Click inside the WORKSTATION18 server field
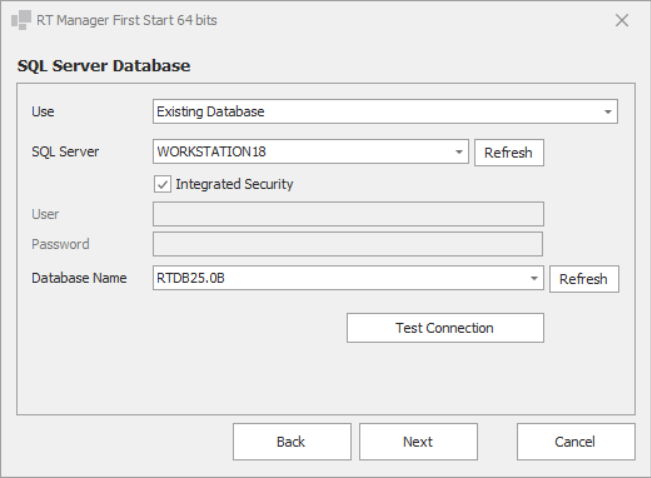The height and width of the screenshot is (478, 651). pos(300,152)
